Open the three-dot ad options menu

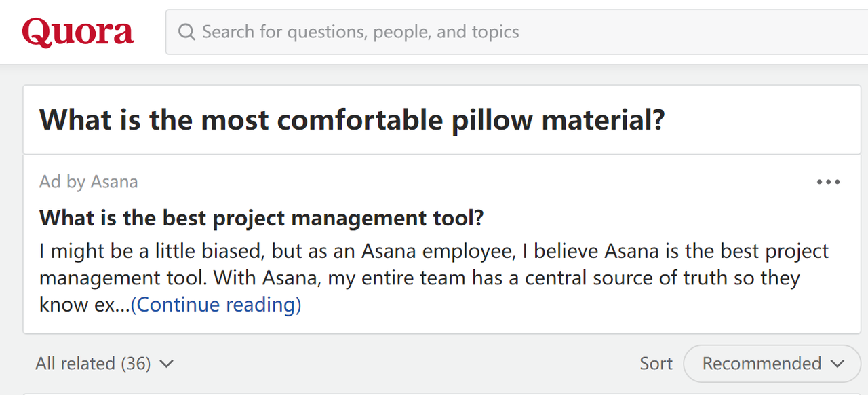coord(828,181)
